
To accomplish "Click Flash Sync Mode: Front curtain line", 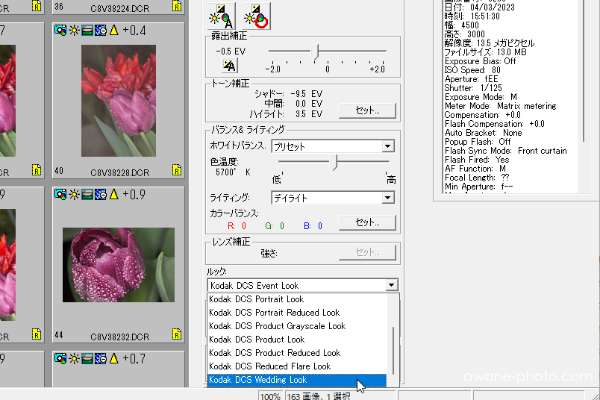I will 505,151.
